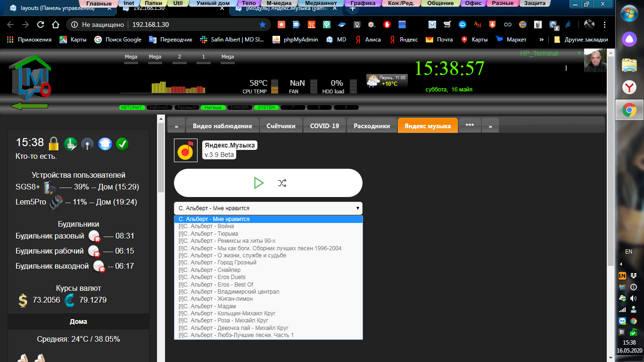The height and width of the screenshot is (362, 644).
Task: Toggle the АВТОМАТ mode indicator
Action: (x=131, y=107)
